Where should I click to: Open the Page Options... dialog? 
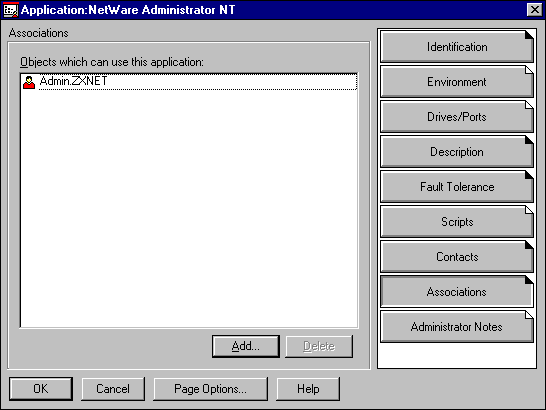[211, 389]
